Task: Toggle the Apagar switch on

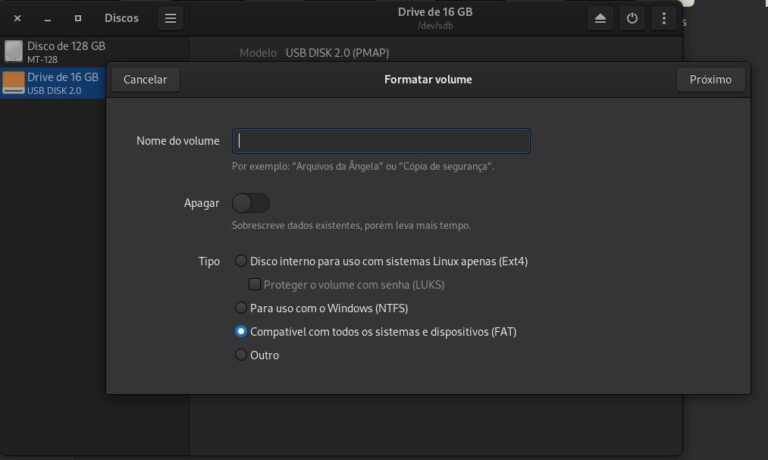Action: click(251, 203)
